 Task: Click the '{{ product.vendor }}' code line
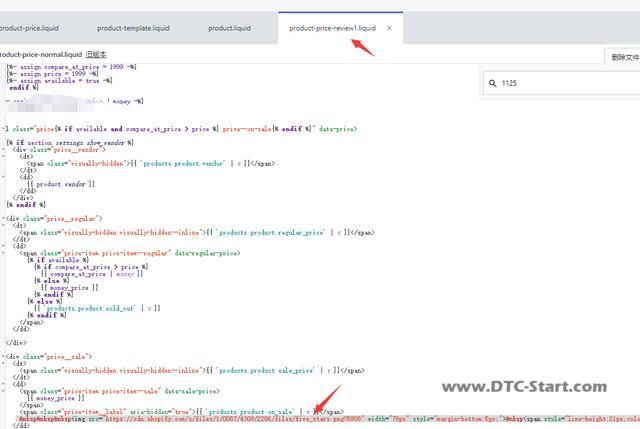pos(61,184)
